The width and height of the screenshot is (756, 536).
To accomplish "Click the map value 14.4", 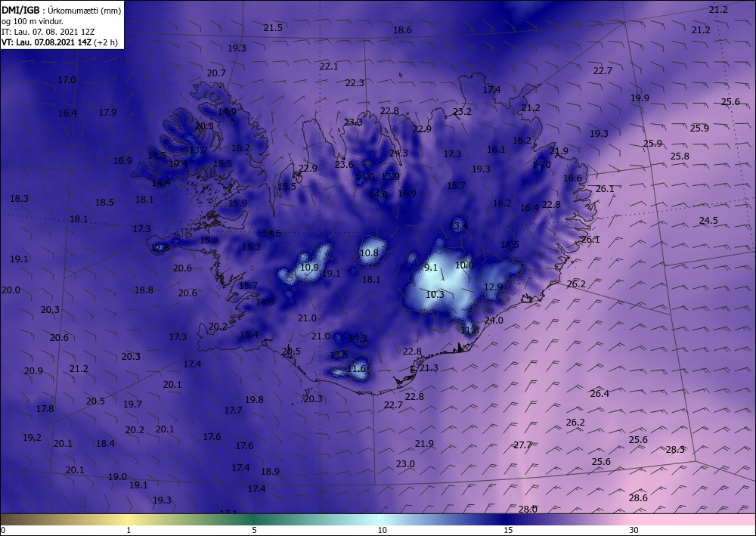I will pos(161,183).
